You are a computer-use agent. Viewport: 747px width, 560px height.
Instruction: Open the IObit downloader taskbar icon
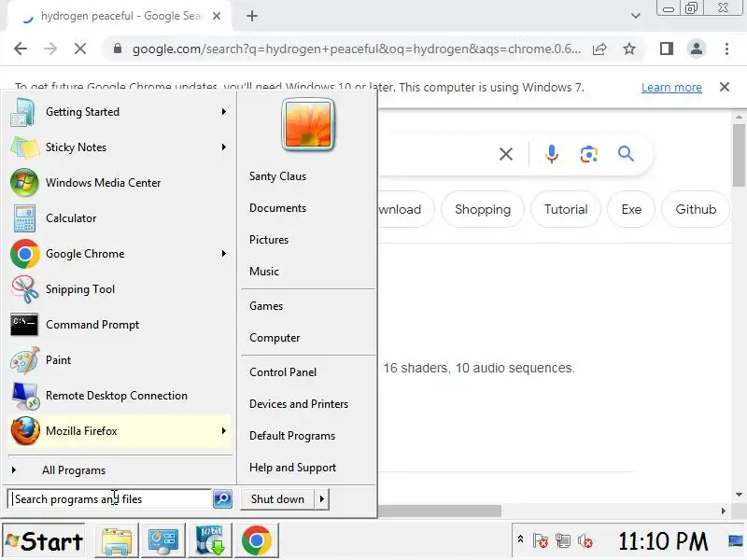point(210,541)
